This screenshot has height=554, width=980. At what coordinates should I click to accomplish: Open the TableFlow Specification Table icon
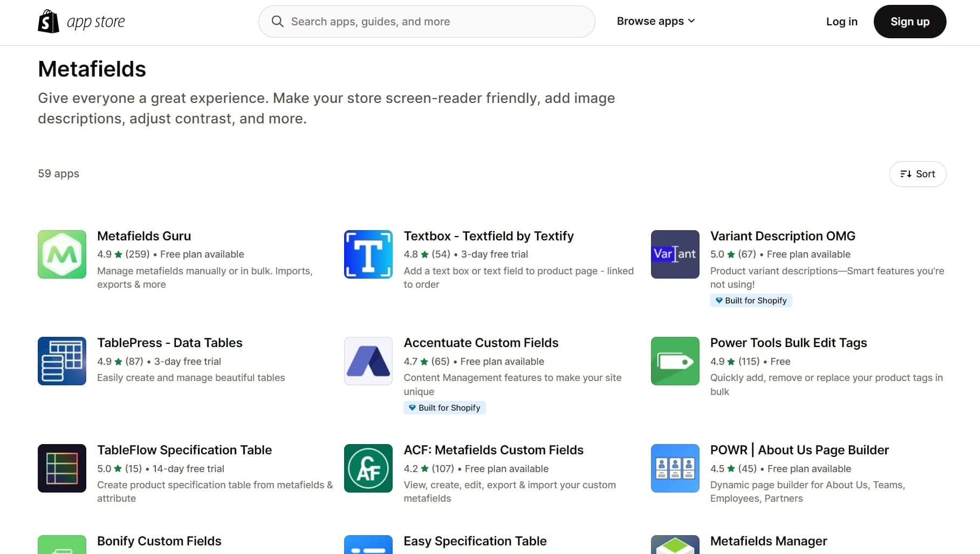coord(62,468)
